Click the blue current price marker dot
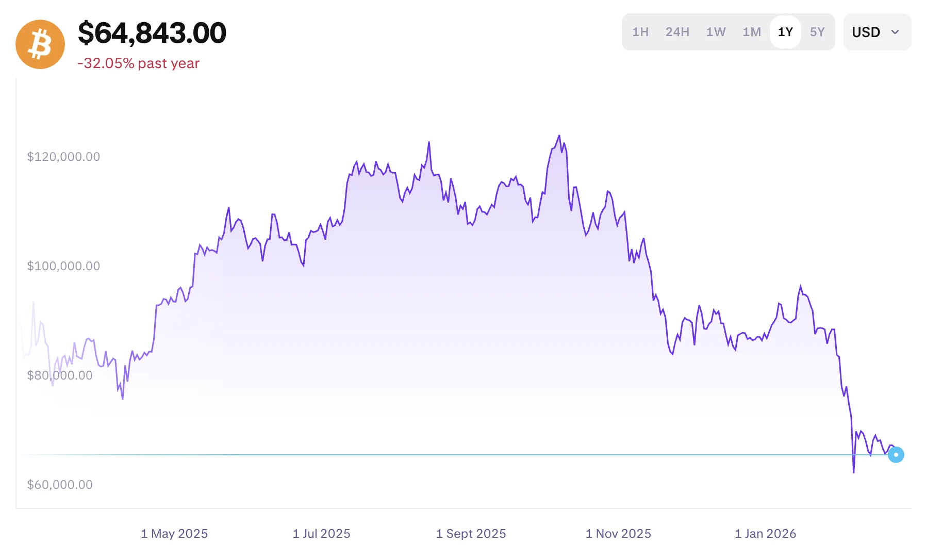The height and width of the screenshot is (560, 926). (x=896, y=455)
